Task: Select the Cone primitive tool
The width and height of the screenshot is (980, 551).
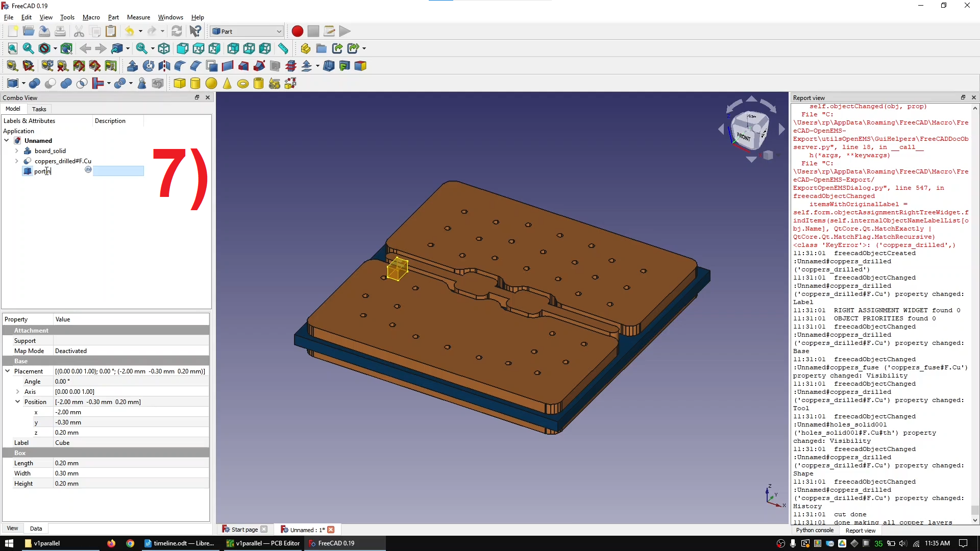Action: coord(227,83)
